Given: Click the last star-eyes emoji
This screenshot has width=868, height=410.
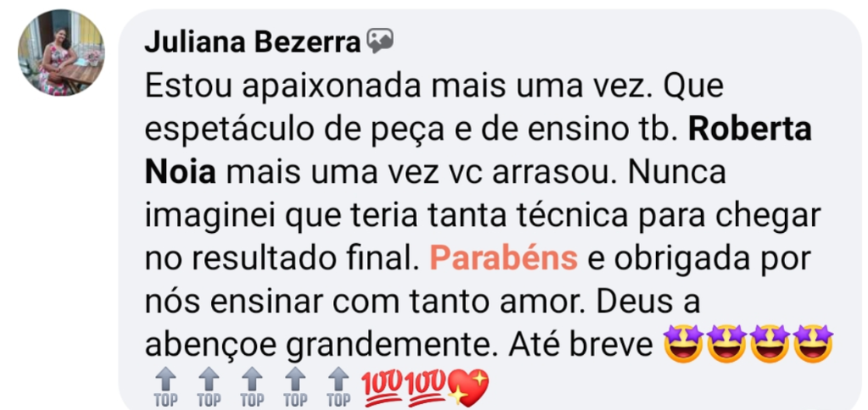Looking at the screenshot, I should click(x=813, y=344).
